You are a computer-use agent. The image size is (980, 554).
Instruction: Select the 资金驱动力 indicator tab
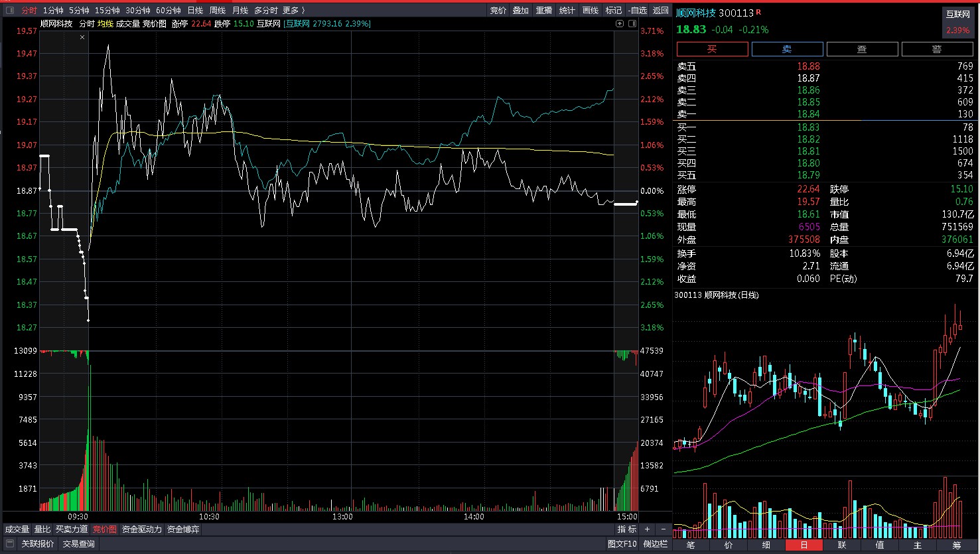(x=142, y=529)
